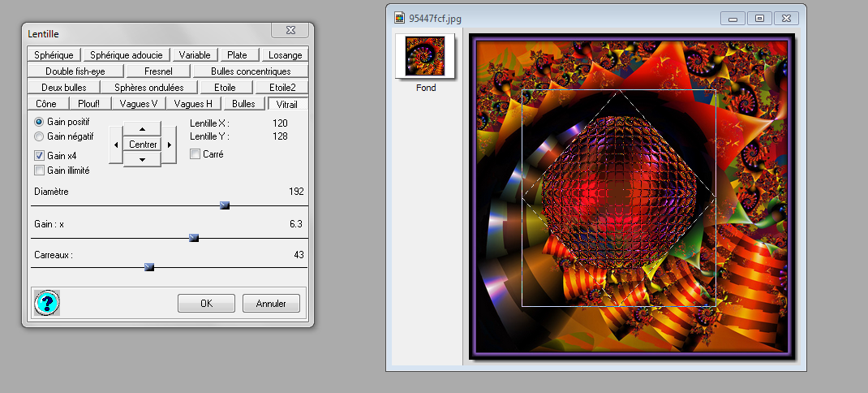Click the blue question mark help icon

click(x=47, y=303)
